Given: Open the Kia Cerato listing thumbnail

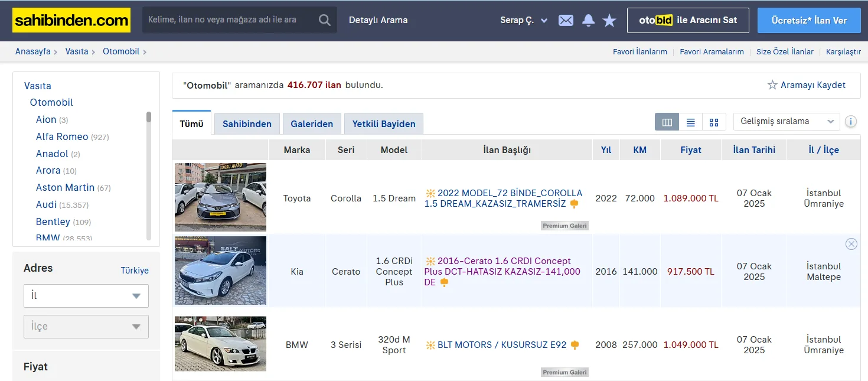Looking at the screenshot, I should [220, 271].
